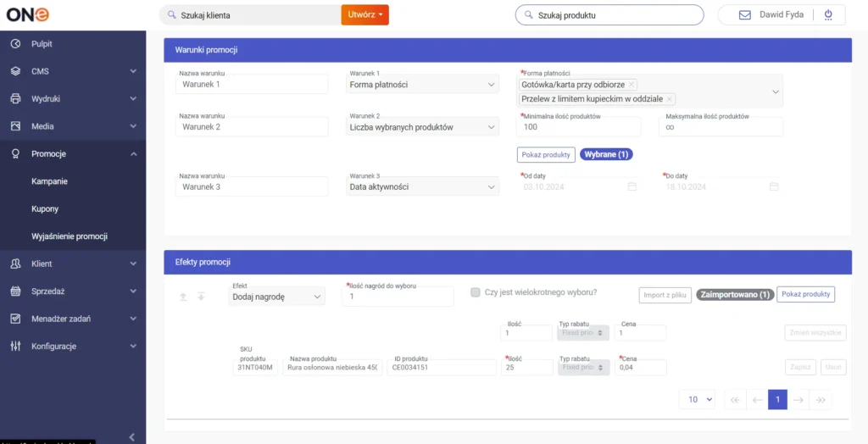868x444 pixels.
Task: Open the 'Do daty' calendar picker
Action: pyautogui.click(x=773, y=186)
